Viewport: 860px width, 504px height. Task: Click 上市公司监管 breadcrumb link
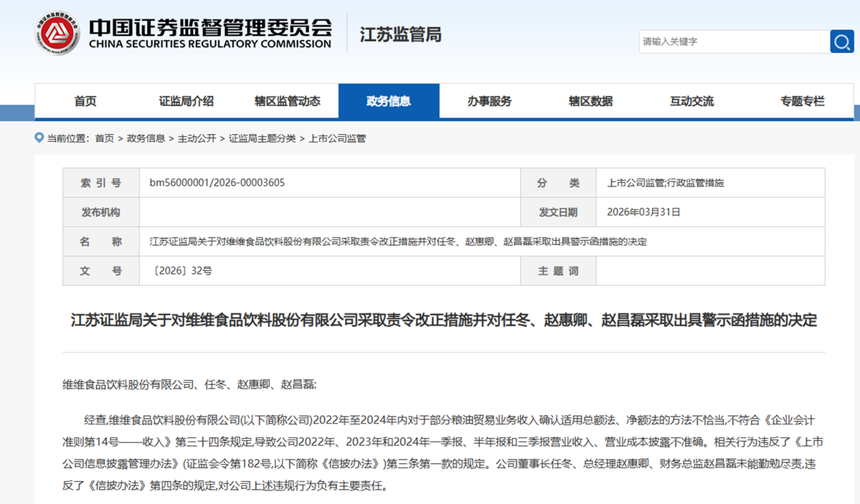point(337,138)
